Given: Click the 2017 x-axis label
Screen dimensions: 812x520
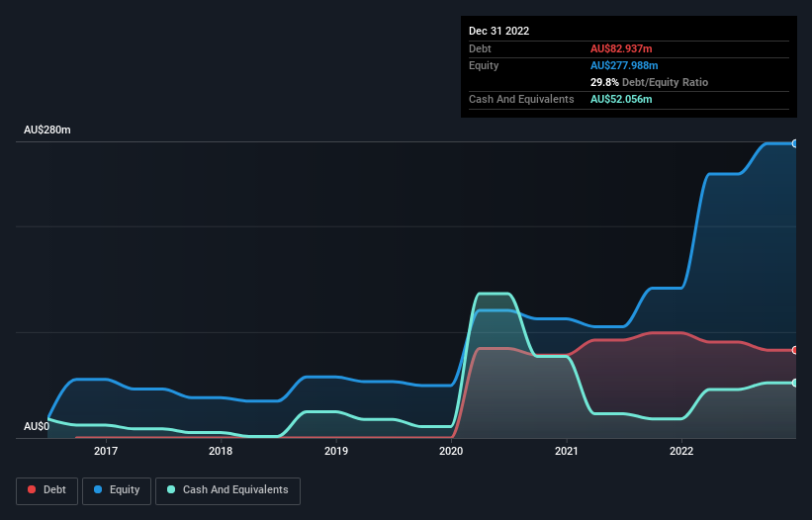Looking at the screenshot, I should coord(106,451).
